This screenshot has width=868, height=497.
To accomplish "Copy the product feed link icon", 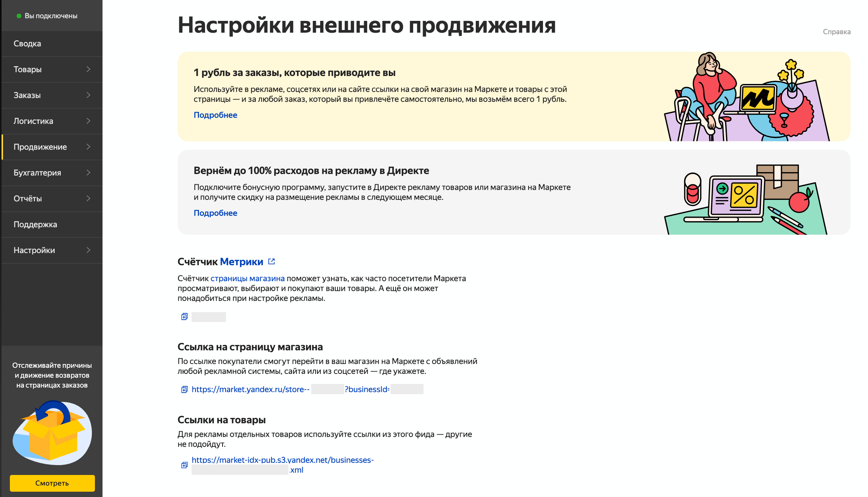I will (x=184, y=465).
